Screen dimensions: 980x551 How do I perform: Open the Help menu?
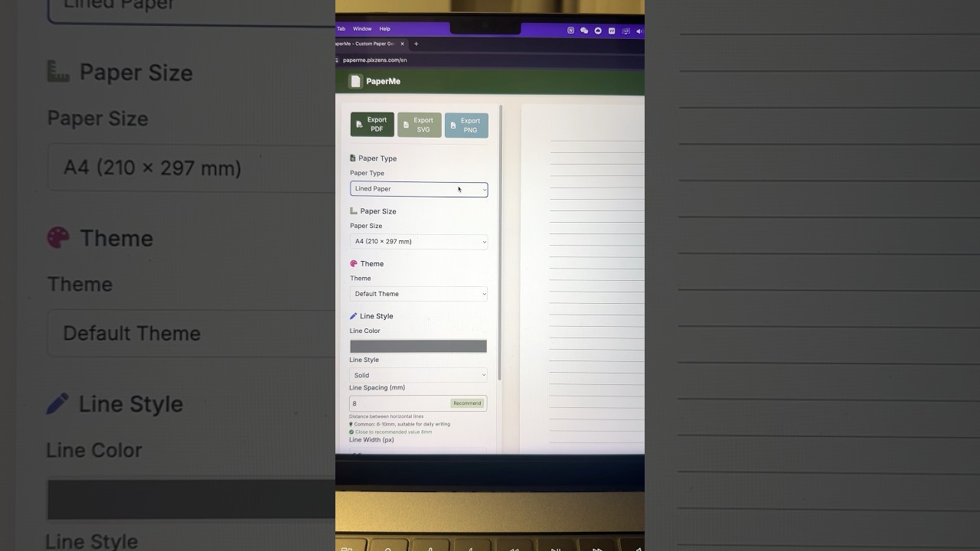coord(385,29)
